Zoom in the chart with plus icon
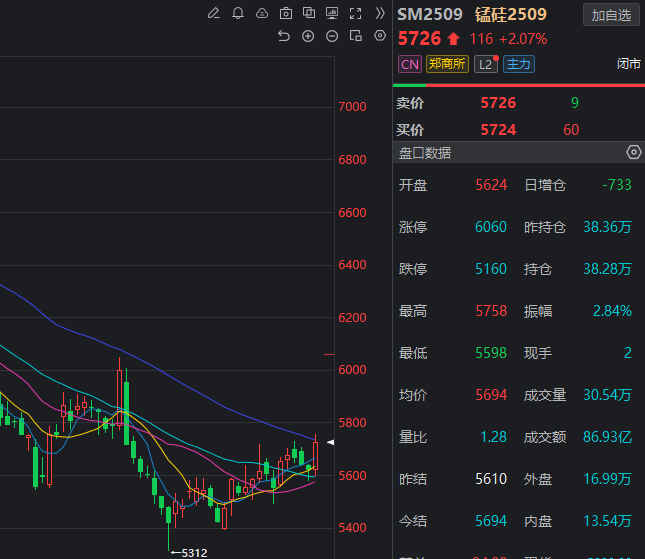This screenshot has width=645, height=559. (x=308, y=36)
